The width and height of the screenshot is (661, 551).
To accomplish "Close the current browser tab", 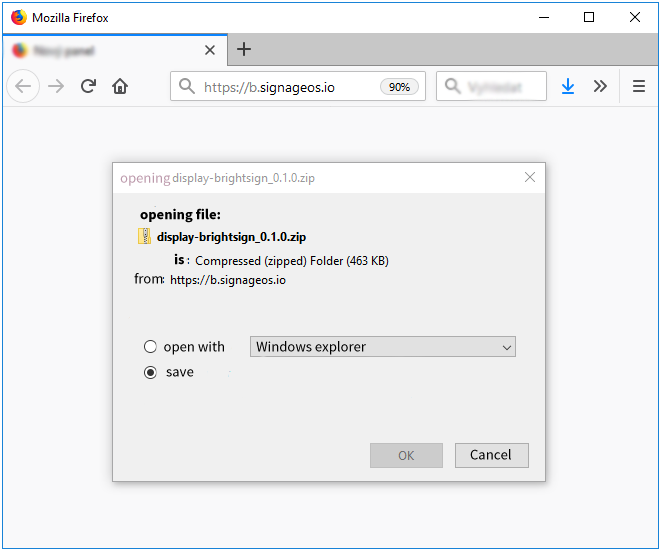I will tap(210, 50).
